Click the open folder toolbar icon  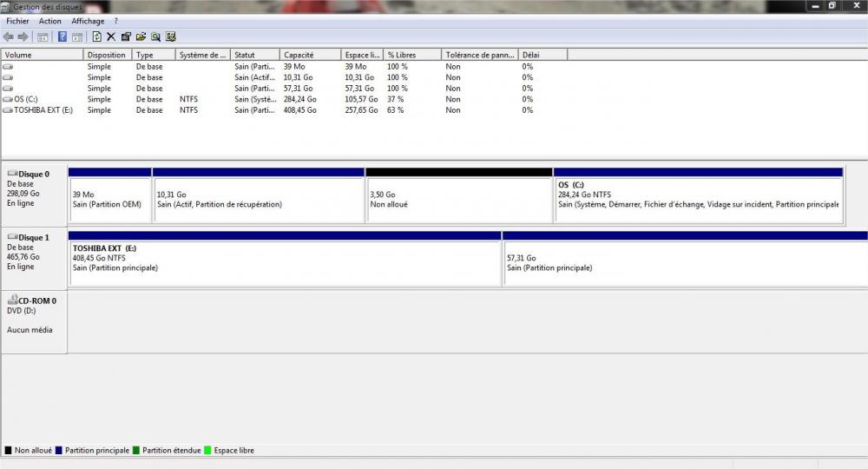coord(141,36)
